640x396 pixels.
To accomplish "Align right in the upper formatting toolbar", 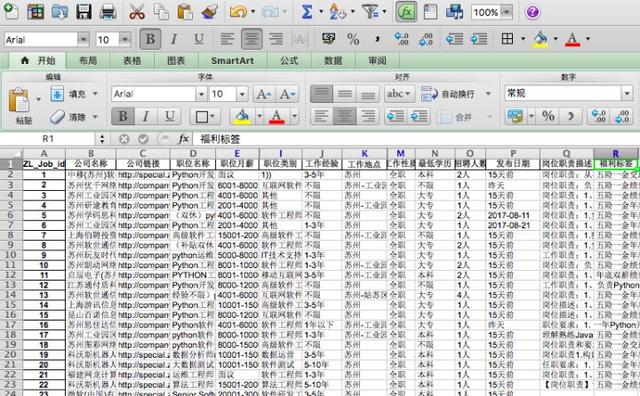I will 276,39.
